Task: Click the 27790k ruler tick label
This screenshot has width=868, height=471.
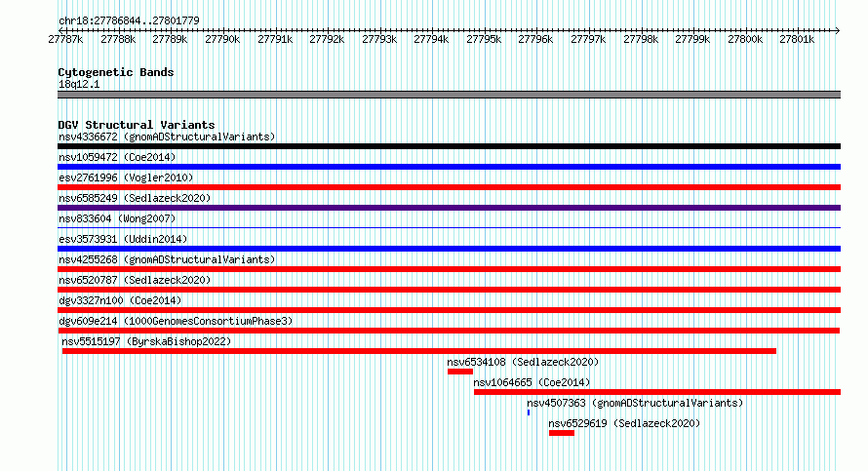Action: 222,40
